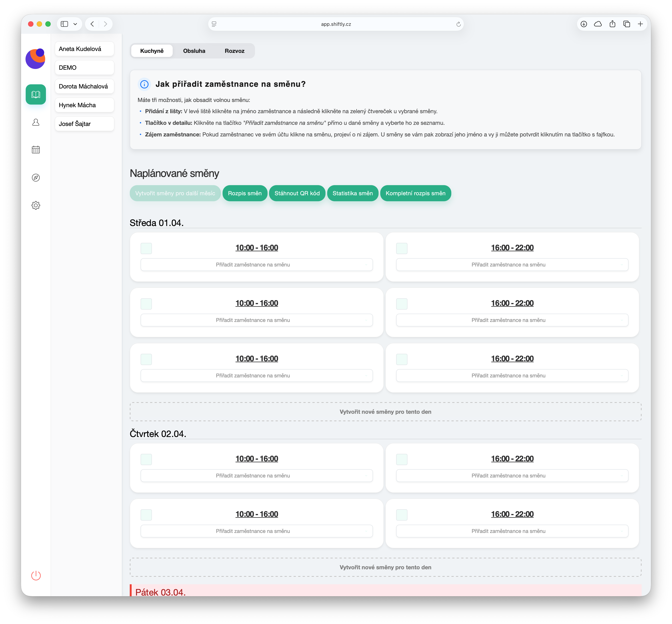672x624 pixels.
Task: Click the red power logout icon
Action: click(36, 575)
